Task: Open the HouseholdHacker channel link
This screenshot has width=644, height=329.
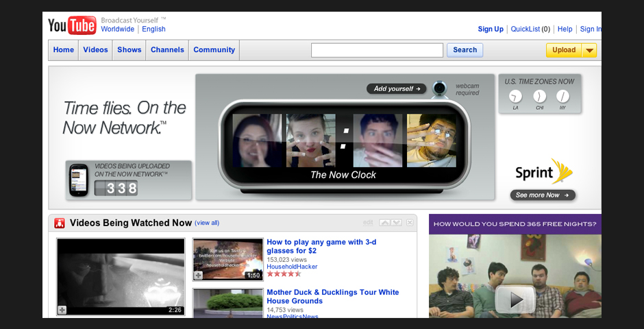Action: click(292, 267)
